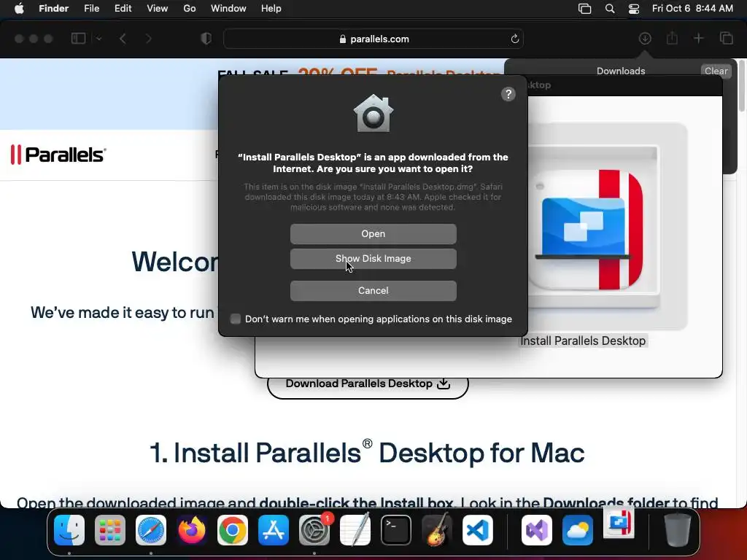Open the Trash in the Dock

678,530
